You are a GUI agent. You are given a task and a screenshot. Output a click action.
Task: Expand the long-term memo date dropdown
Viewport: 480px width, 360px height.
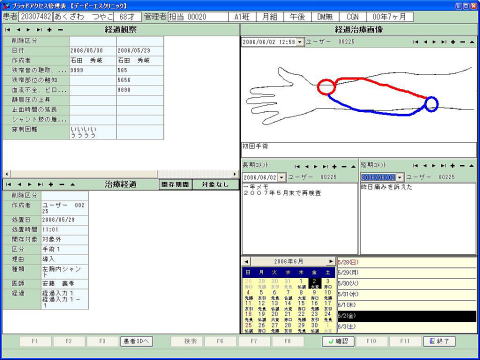pos(282,177)
